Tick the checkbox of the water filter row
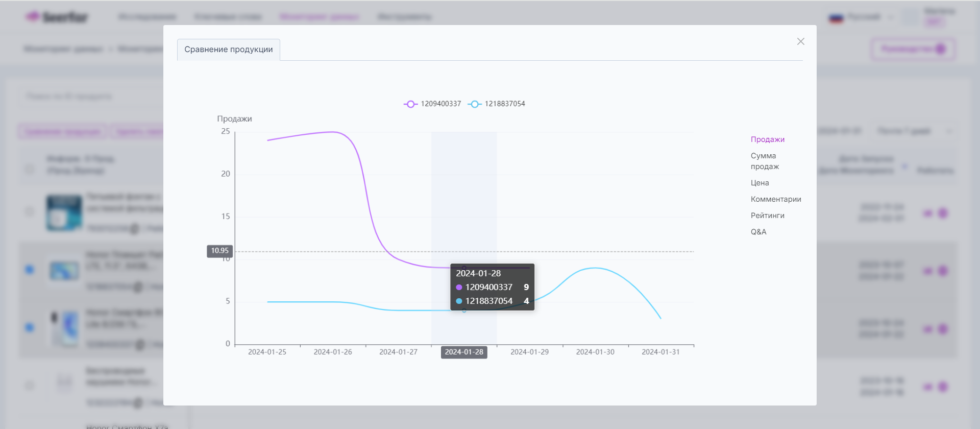Viewport: 980px width, 429px height. 30,211
